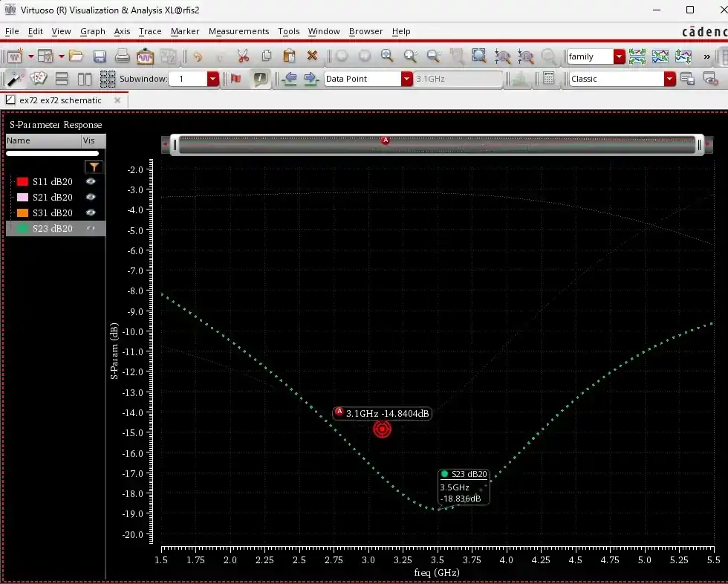Click the strip chart split traces icon
The height and width of the screenshot is (584, 728).
(x=637, y=56)
